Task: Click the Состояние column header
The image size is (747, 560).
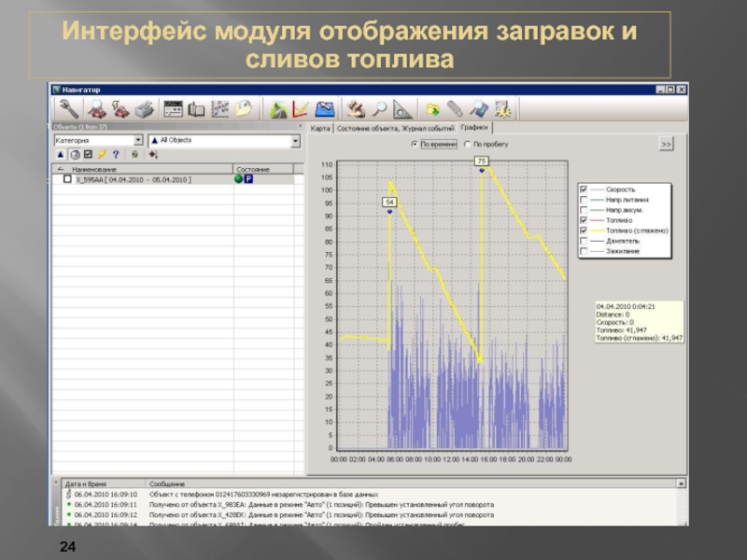Action: coord(252,169)
